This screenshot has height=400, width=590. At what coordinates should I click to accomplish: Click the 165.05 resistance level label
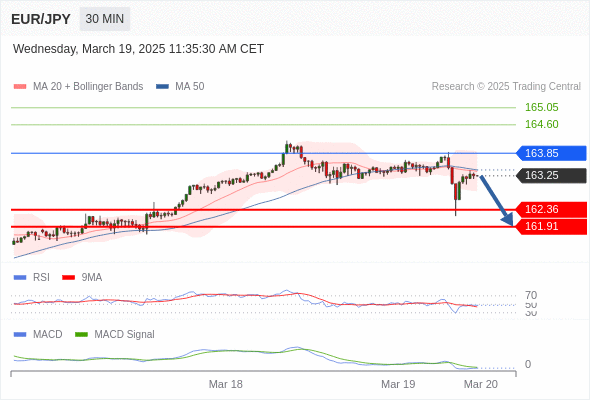pos(541,107)
